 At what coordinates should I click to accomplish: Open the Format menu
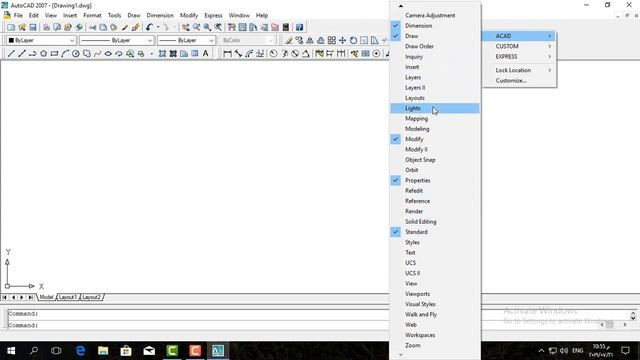[x=92, y=15]
